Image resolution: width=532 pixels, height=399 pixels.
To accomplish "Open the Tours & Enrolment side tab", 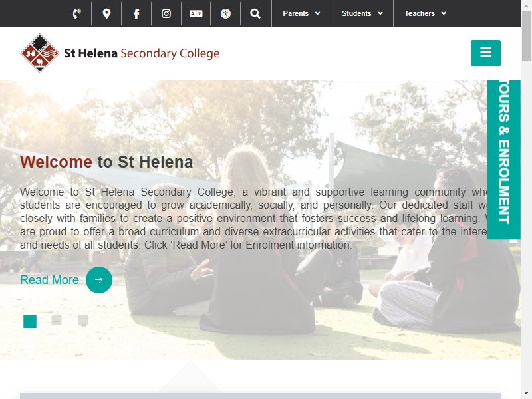I will click(x=504, y=160).
